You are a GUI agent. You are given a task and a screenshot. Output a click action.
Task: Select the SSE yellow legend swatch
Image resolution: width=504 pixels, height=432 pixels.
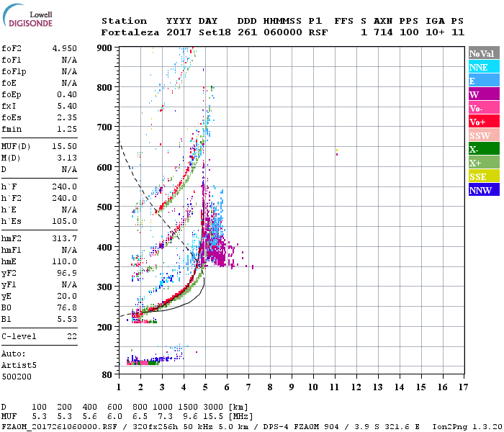[484, 176]
